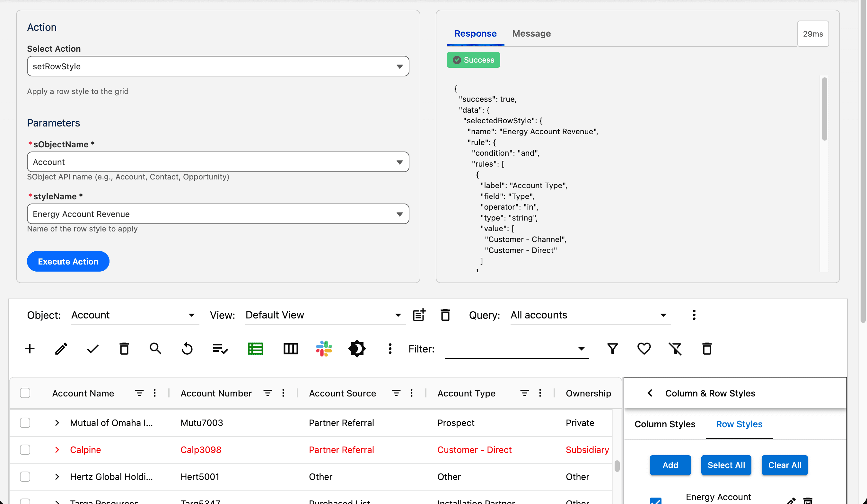Click the Slack icon in toolbar
867x504 pixels.
[x=324, y=349]
